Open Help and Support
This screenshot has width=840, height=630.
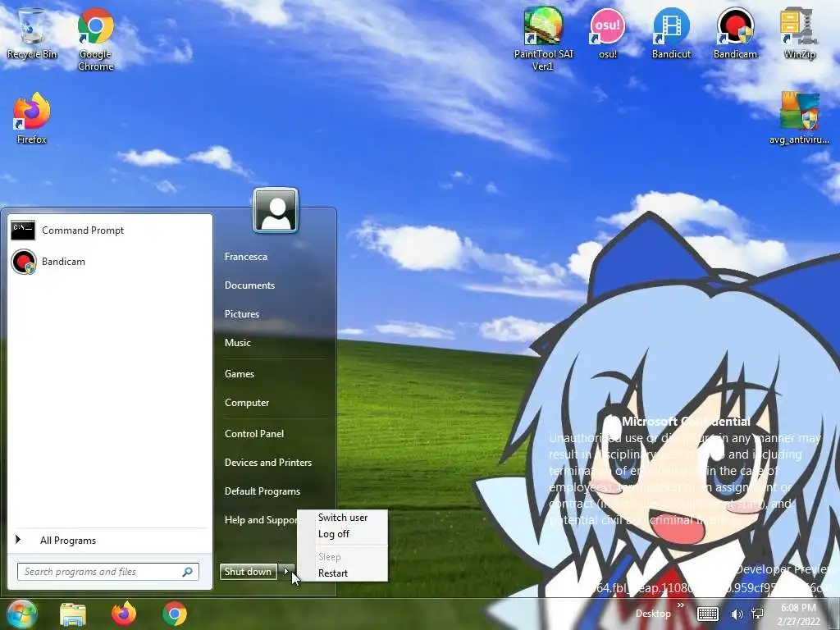tap(260, 520)
